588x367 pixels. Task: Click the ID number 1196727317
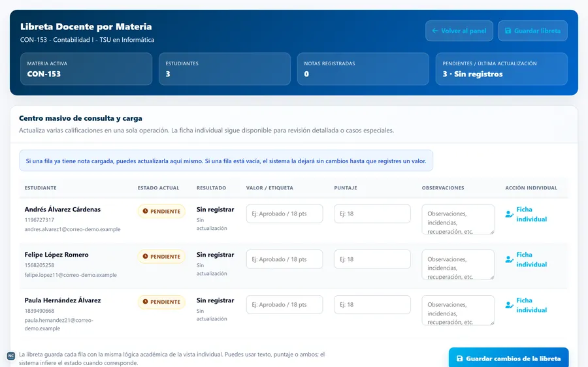pyautogui.click(x=39, y=220)
